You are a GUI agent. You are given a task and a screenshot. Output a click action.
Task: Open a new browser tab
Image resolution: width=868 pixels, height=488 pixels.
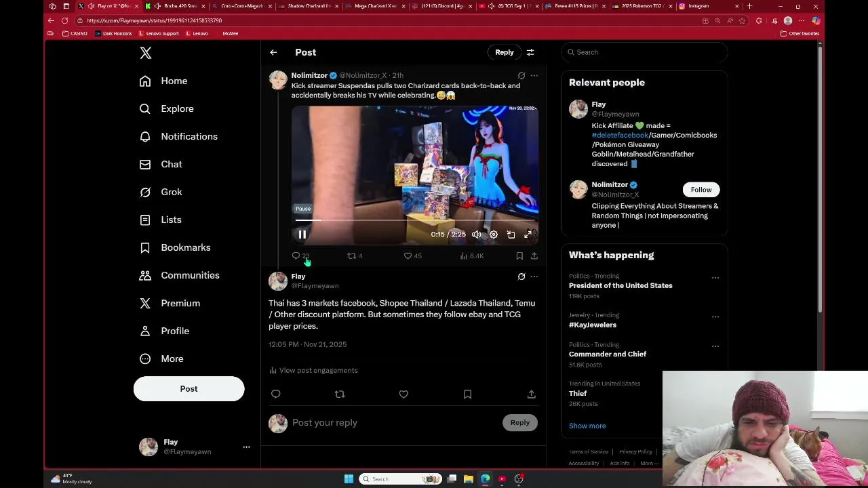(x=749, y=6)
